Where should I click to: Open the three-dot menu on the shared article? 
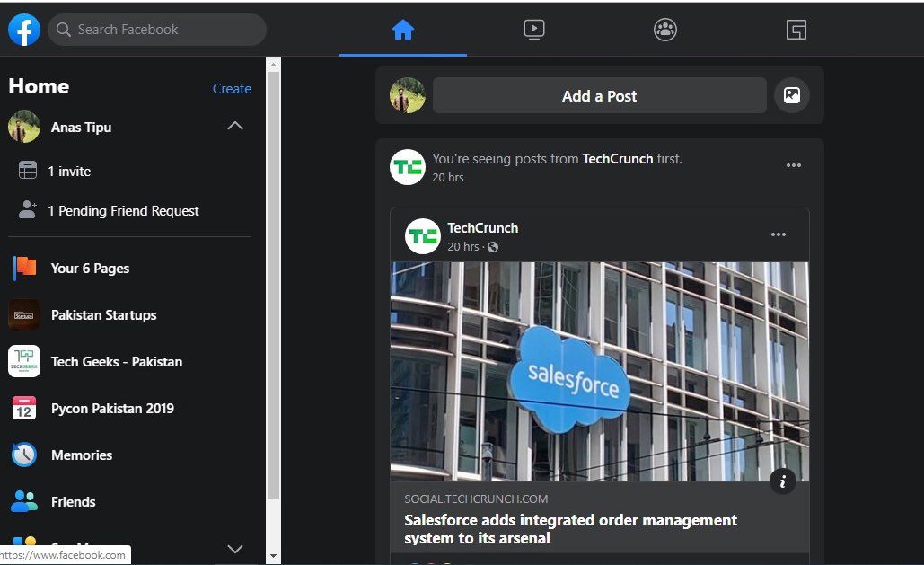coord(778,234)
